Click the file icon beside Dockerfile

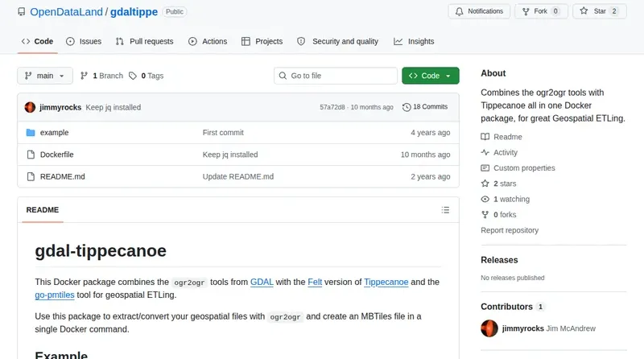(31, 155)
